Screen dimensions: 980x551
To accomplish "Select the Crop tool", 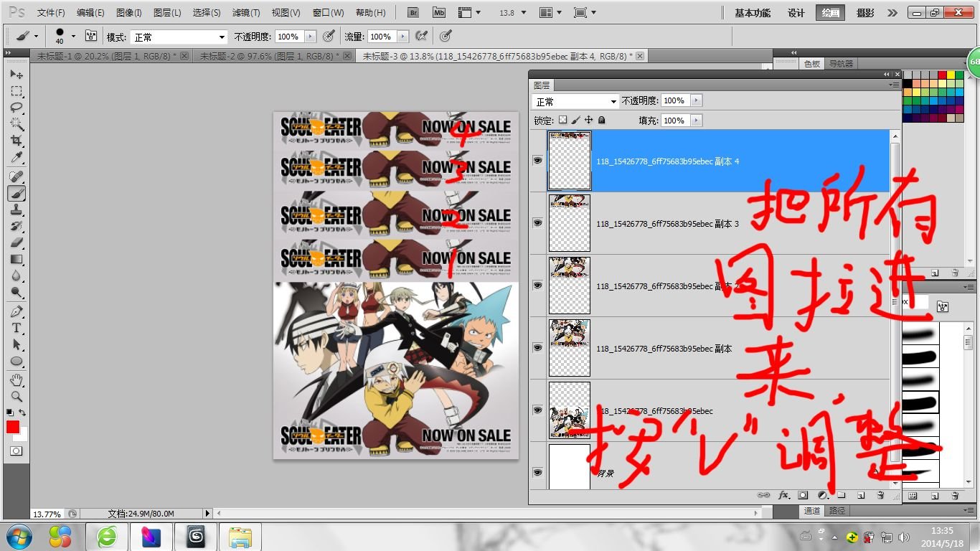I will click(x=17, y=141).
